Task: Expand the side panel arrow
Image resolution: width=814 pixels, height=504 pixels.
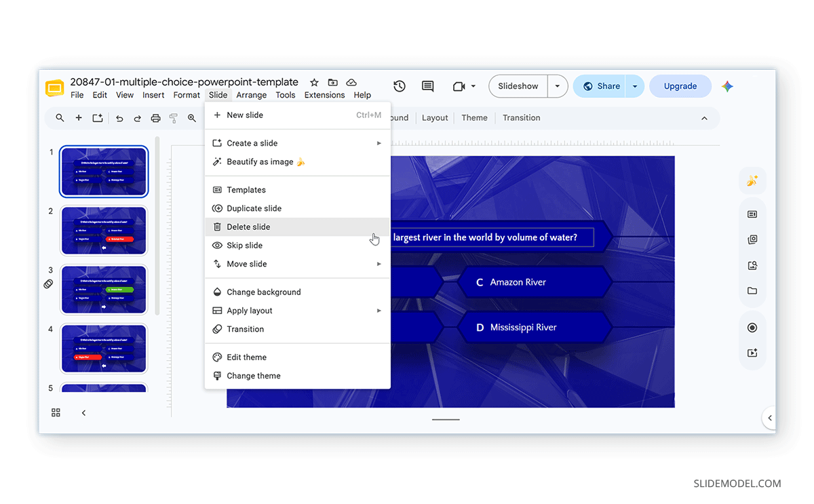Action: [x=769, y=418]
